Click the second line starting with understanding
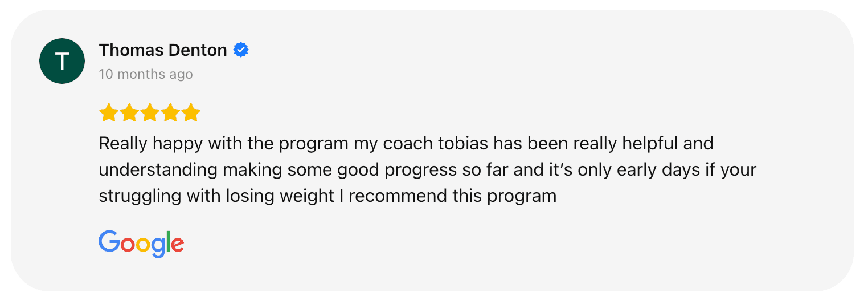Image resolution: width=868 pixels, height=304 pixels. coord(428,170)
